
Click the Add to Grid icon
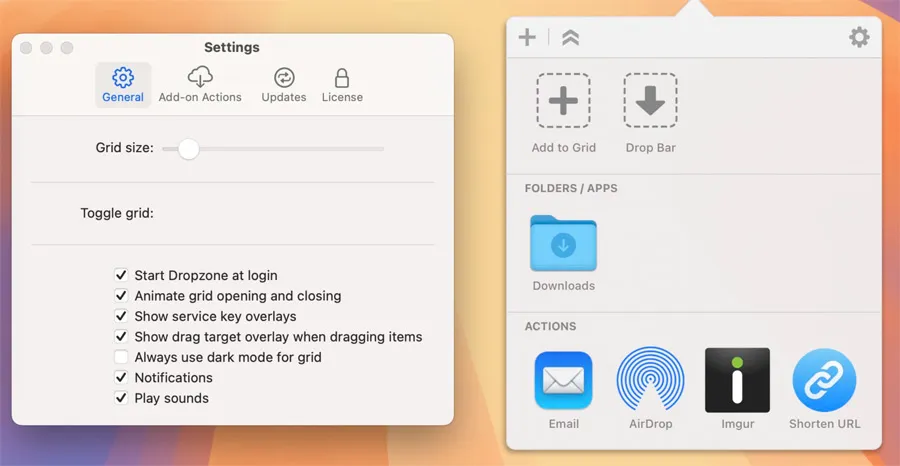coord(563,101)
